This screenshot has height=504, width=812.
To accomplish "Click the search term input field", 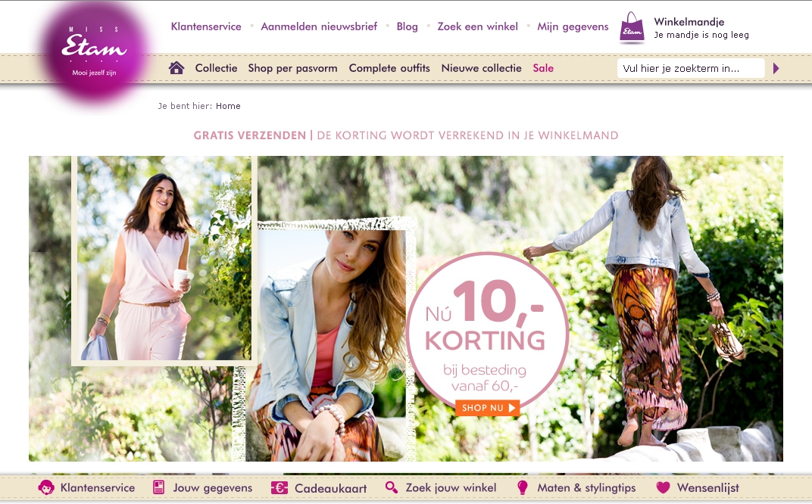I will point(690,68).
